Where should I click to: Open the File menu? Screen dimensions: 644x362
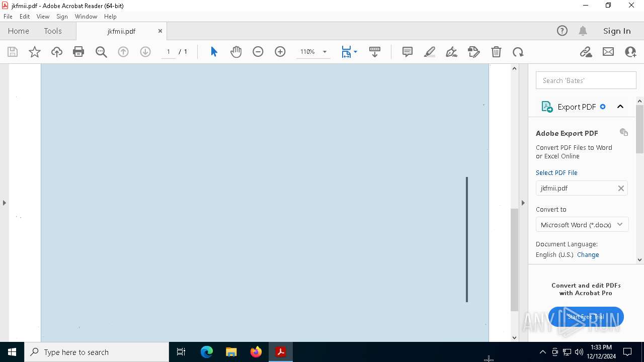8,17
